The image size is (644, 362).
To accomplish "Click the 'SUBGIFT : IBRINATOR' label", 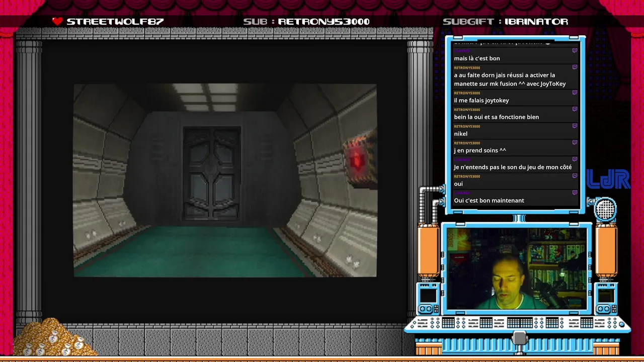I will coord(505,22).
